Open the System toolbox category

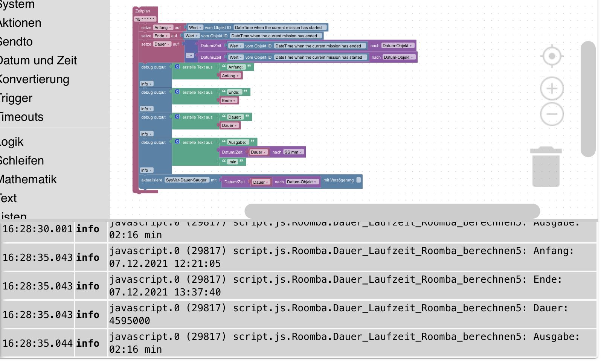[x=17, y=5]
